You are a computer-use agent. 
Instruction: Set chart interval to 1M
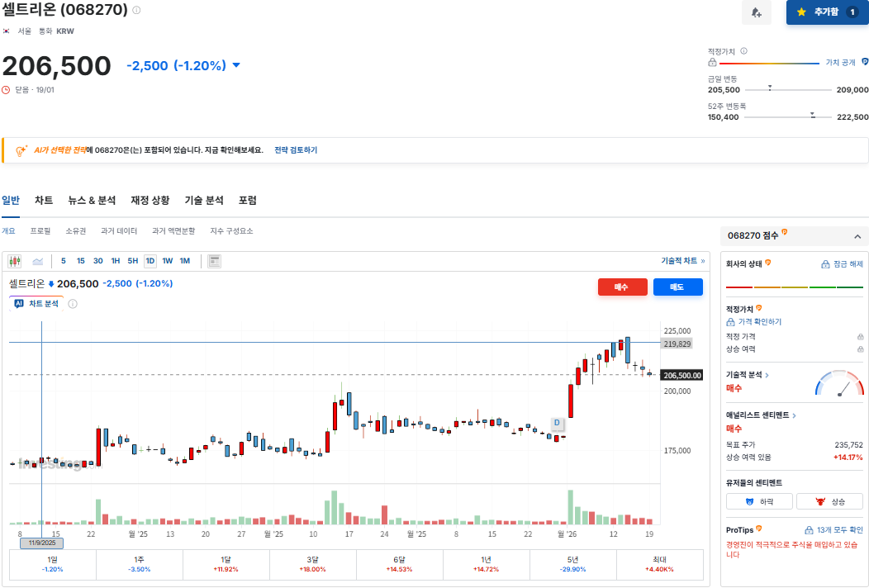pos(185,261)
